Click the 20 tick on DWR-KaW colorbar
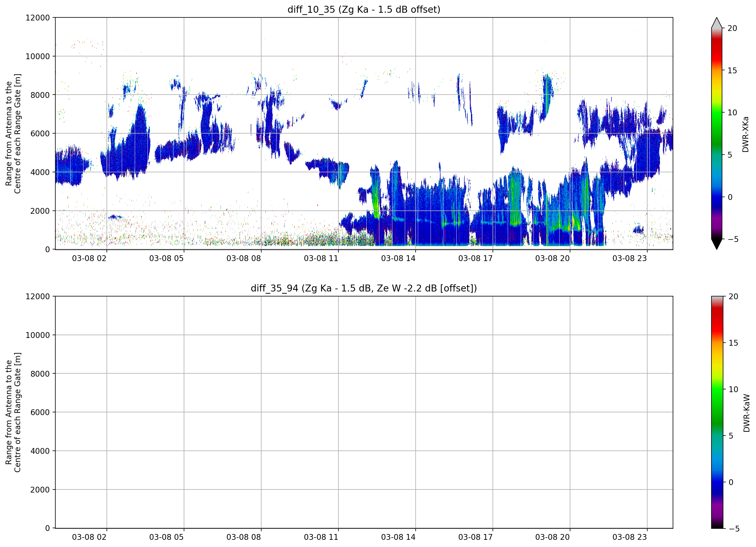Viewport: 756px width, 547px height. tap(733, 296)
